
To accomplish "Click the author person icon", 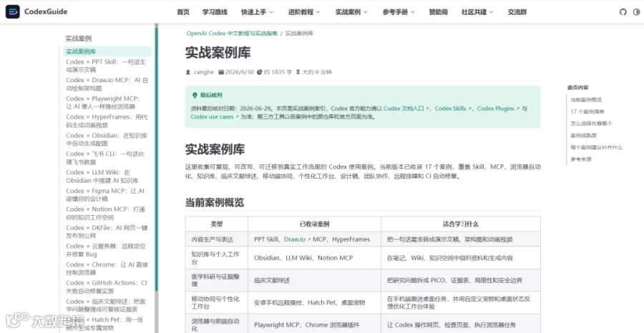I will point(188,72).
